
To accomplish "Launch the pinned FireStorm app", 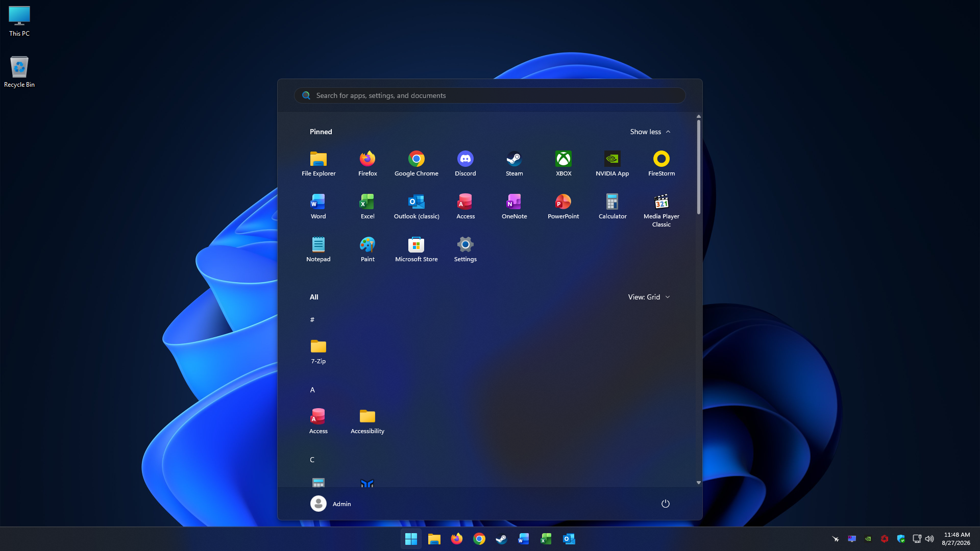I will pos(661,164).
